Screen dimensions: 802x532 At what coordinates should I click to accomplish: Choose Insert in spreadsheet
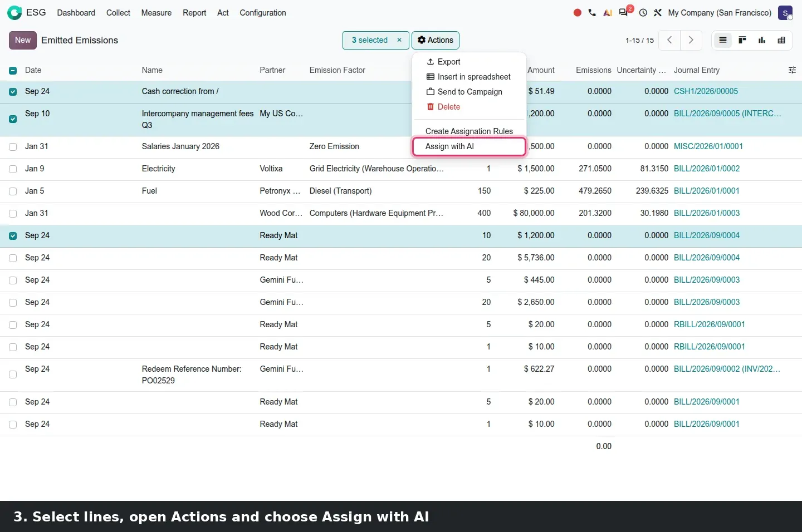click(469, 77)
